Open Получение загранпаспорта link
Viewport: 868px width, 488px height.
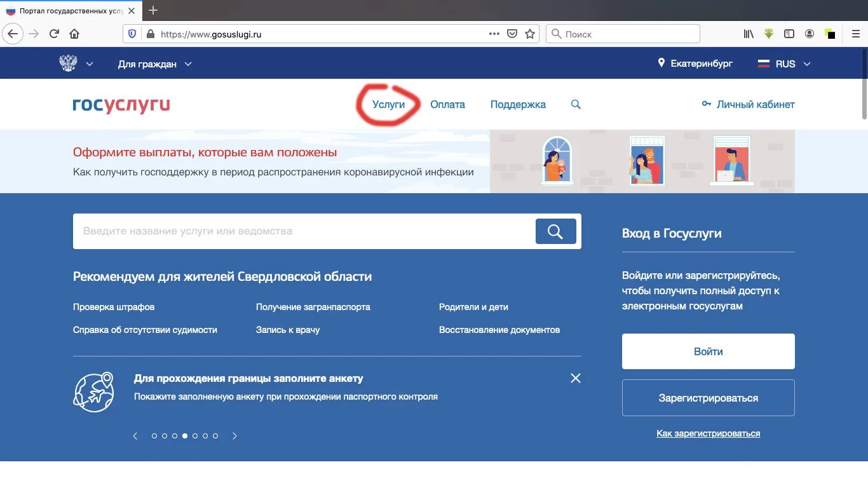point(313,307)
